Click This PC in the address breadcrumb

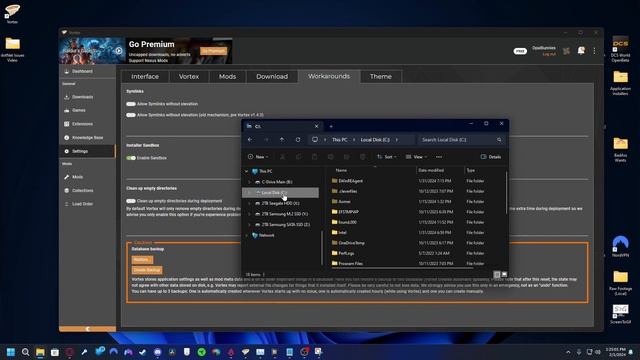pyautogui.click(x=340, y=140)
